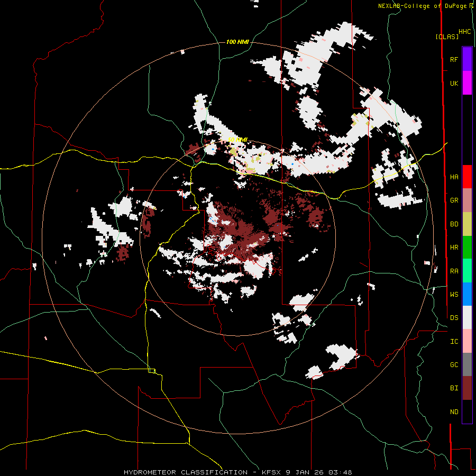
Task: Click the BI dark red legend swatch
Action: click(x=467, y=388)
